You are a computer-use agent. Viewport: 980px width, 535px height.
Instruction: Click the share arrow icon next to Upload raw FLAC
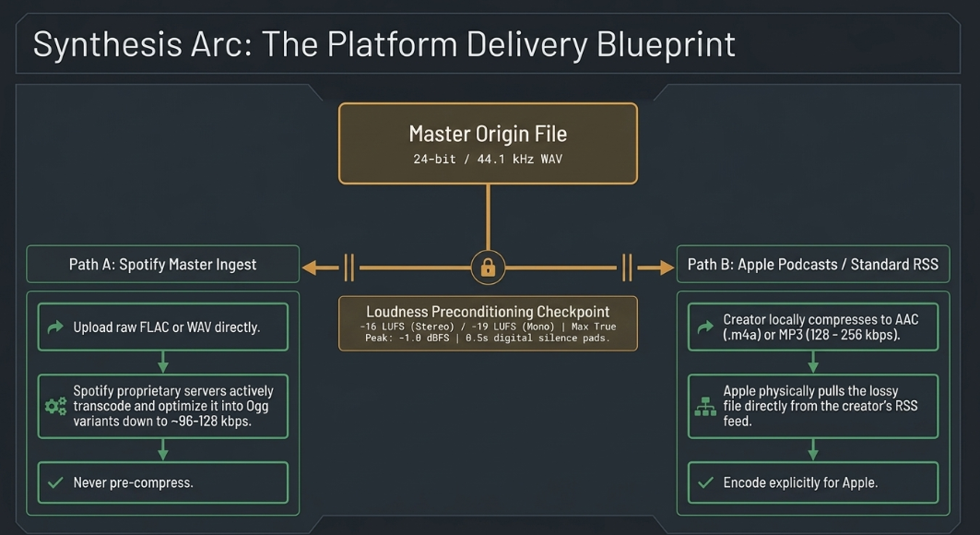click(55, 327)
